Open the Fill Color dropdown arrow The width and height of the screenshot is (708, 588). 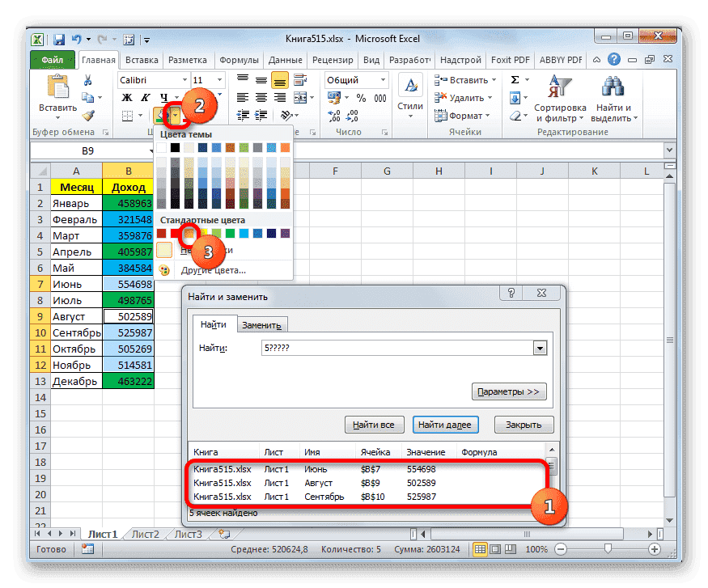tap(173, 116)
